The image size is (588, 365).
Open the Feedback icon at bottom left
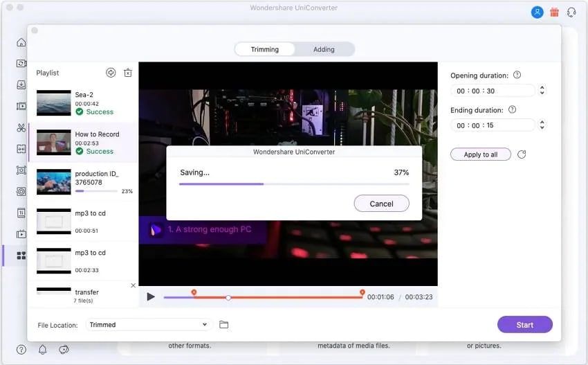click(64, 350)
